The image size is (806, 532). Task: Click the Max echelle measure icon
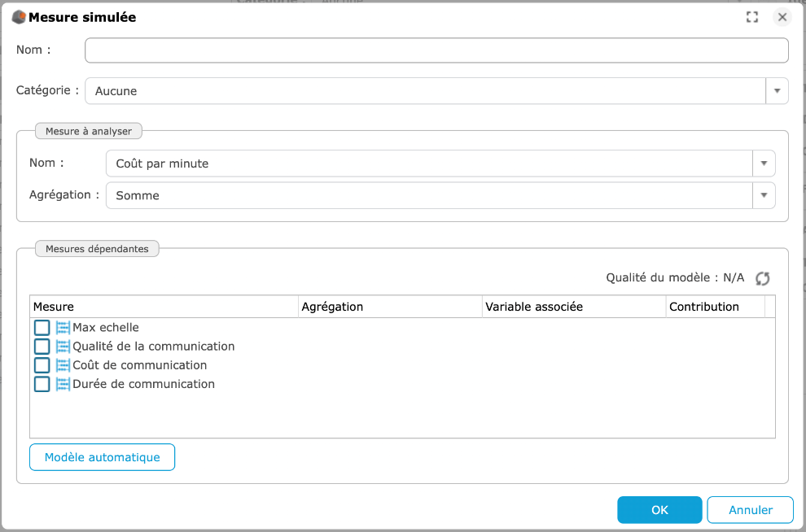(x=63, y=328)
